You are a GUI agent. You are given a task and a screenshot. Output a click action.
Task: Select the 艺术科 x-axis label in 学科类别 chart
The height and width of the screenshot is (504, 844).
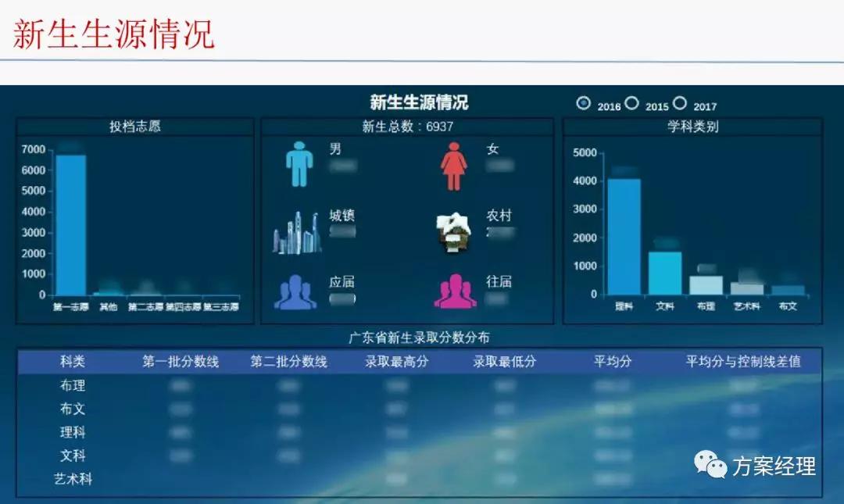click(746, 306)
